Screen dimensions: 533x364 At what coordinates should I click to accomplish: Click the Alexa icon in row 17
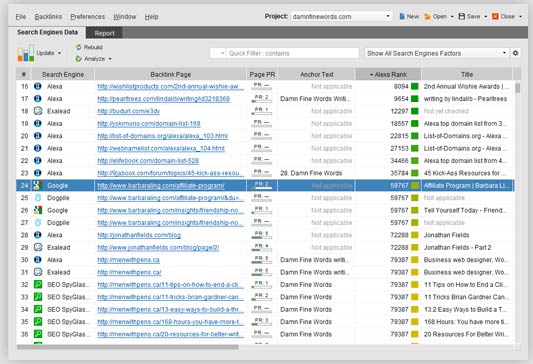click(x=38, y=99)
